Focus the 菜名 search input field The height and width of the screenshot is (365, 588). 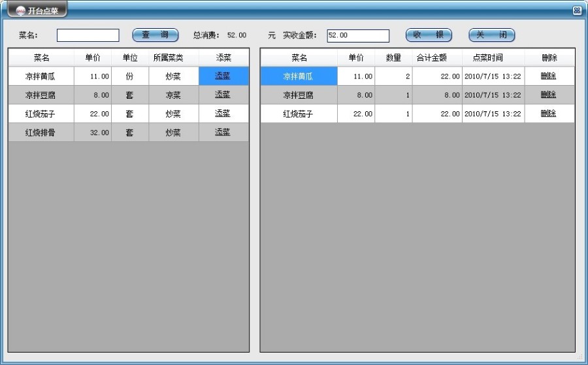[x=88, y=35]
